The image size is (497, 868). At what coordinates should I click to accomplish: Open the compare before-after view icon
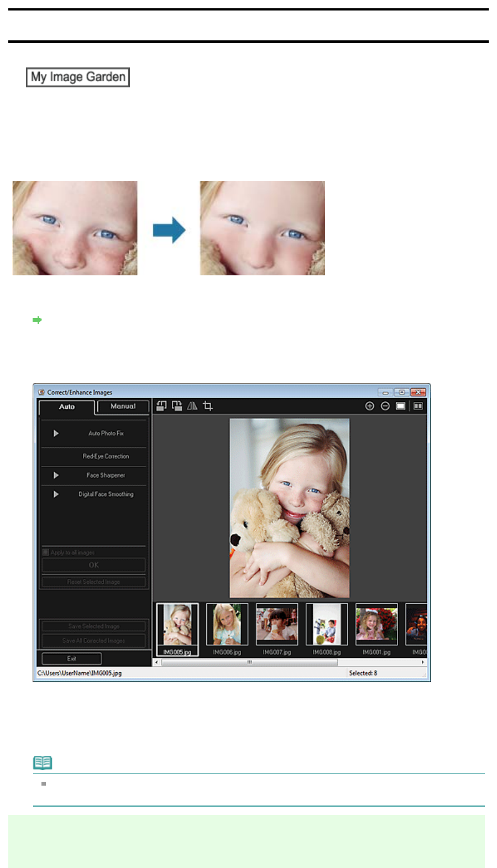point(418,406)
